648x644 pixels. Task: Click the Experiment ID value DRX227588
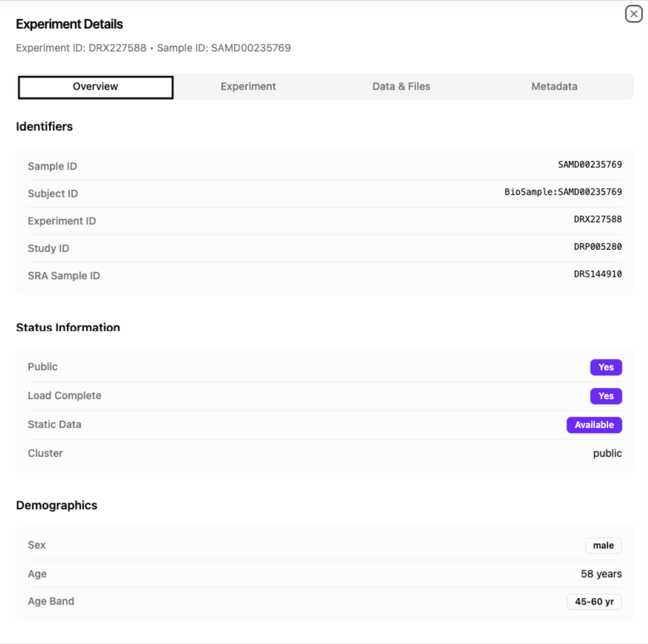[x=598, y=220]
